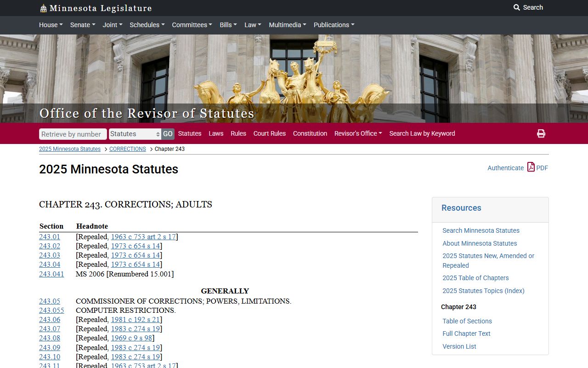The width and height of the screenshot is (588, 368).
Task: Expand the Law menu
Action: click(x=253, y=25)
